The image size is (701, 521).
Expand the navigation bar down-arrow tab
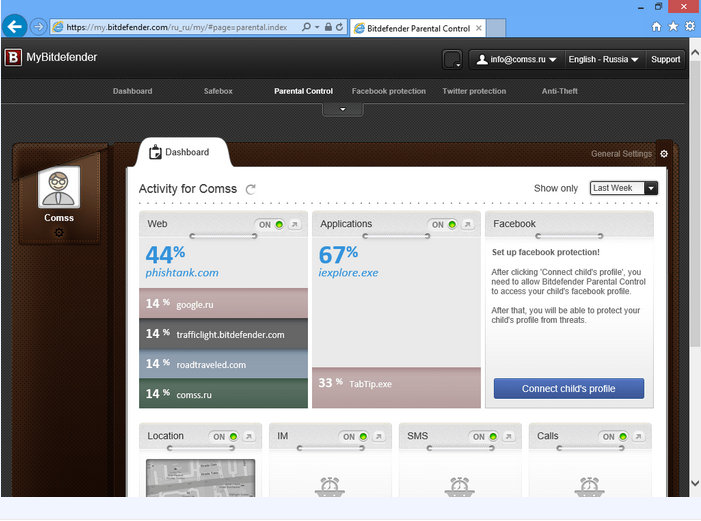tap(343, 109)
